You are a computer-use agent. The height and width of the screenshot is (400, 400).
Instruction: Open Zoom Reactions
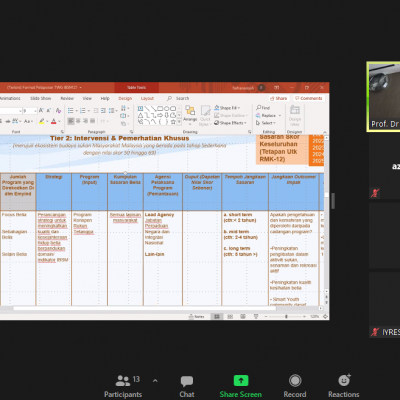pyautogui.click(x=344, y=387)
